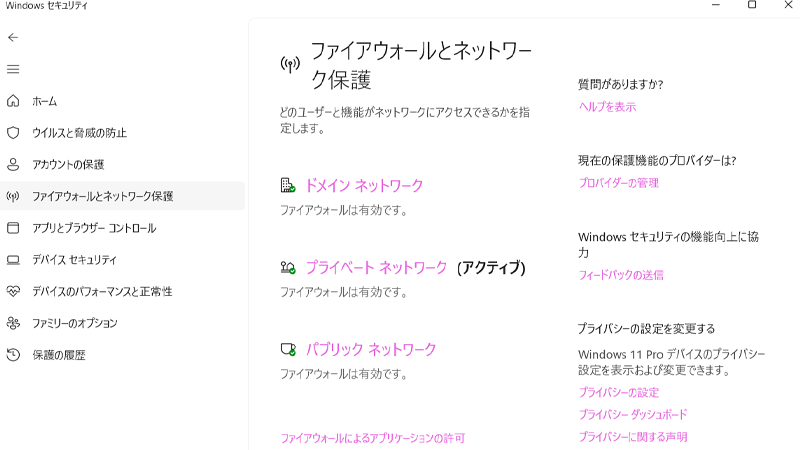Select 保護の履歴 in the sidebar
The image size is (800, 450).
click(122, 355)
